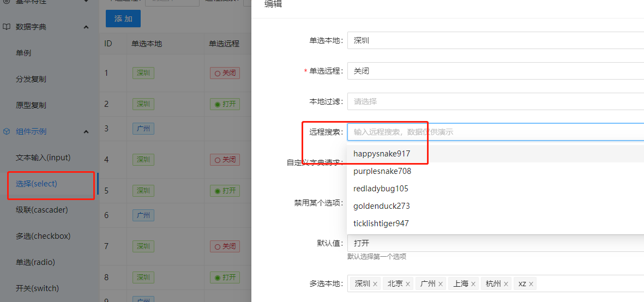Image resolution: width=644 pixels, height=302 pixels.
Task: Click the 深圳 tag in row 5
Action: [143, 191]
